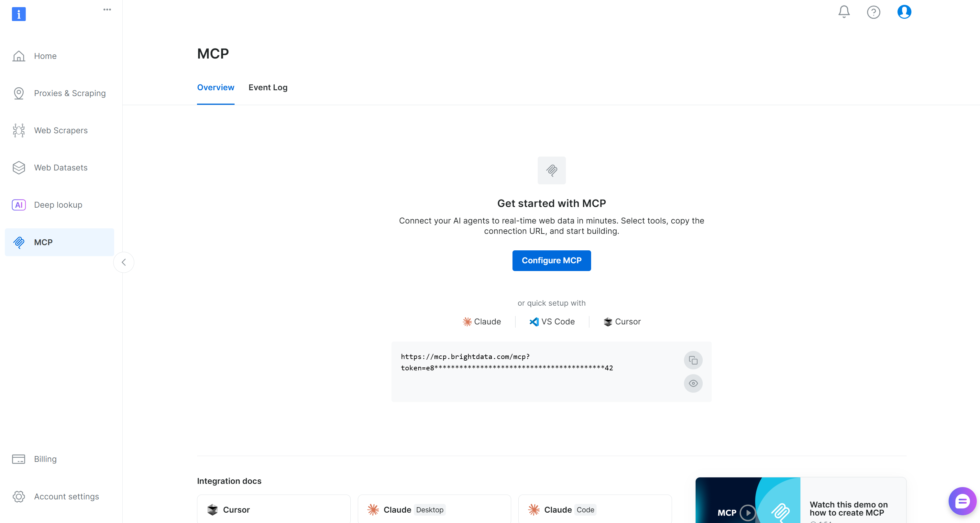This screenshot has height=523, width=980.
Task: Select the Overview tab
Action: pos(215,87)
